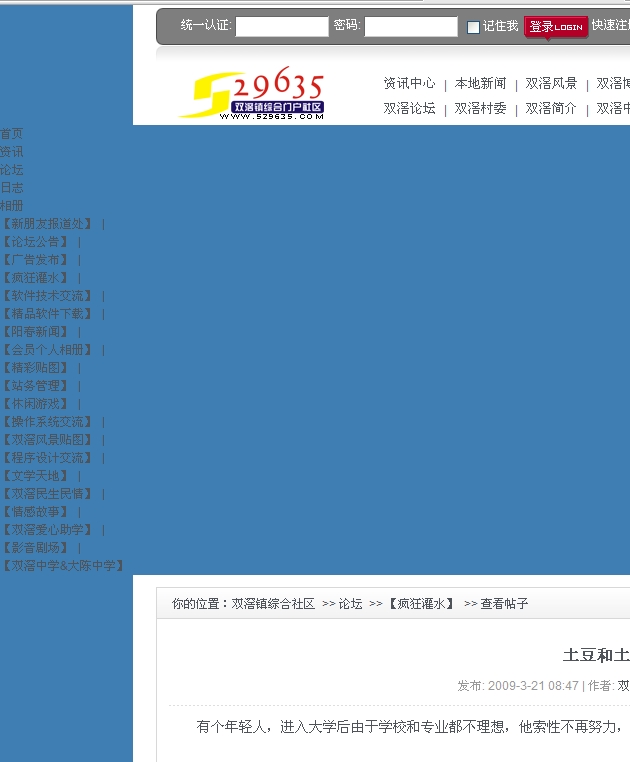Click the 529635 site logo

click(x=252, y=93)
